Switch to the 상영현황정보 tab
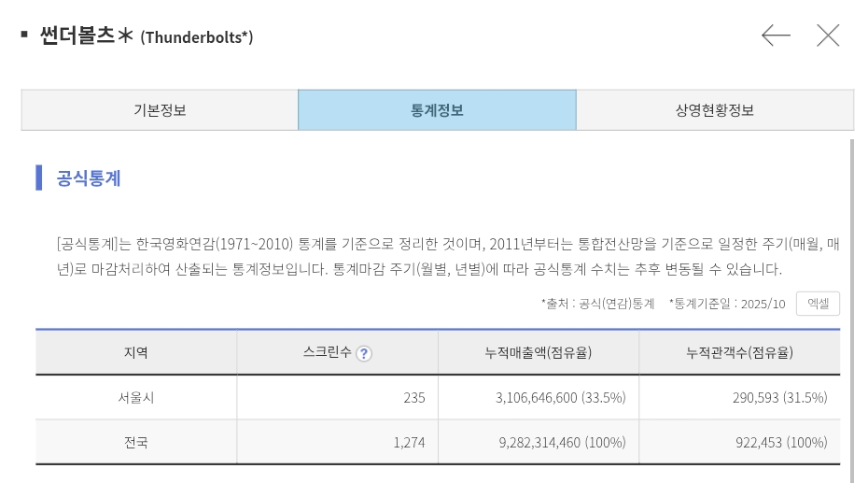Image resolution: width=868 pixels, height=483 pixels. point(714,110)
